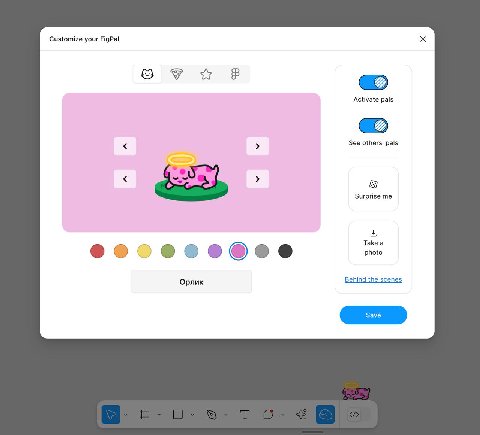Toggle the Activate pals switch
Screen dimensions: 480x435
coord(373,82)
